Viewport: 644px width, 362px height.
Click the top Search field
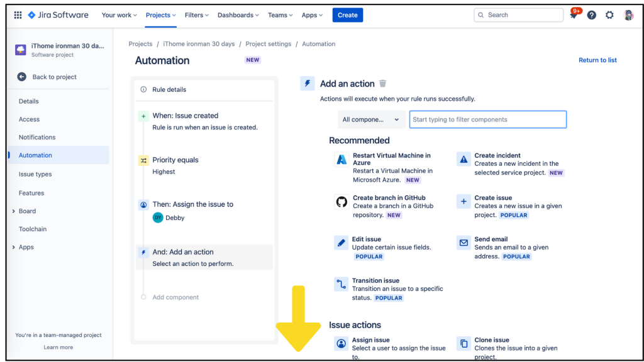click(518, 15)
